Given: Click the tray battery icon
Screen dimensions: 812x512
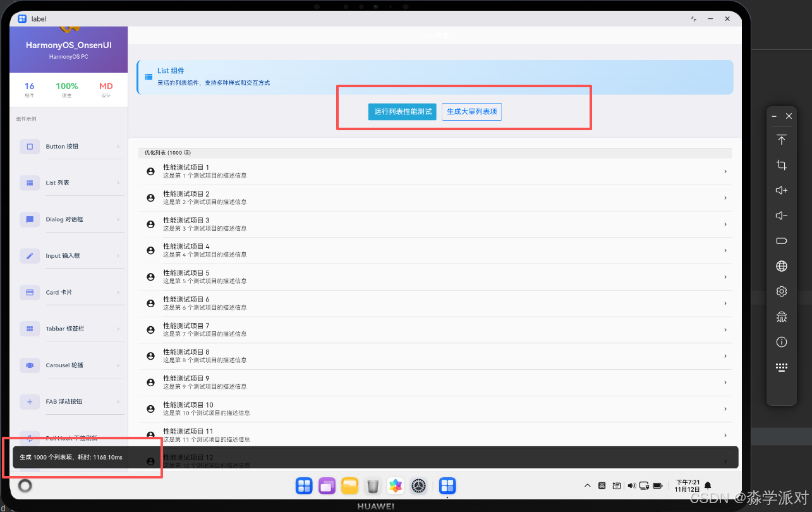Looking at the screenshot, I should [x=658, y=485].
